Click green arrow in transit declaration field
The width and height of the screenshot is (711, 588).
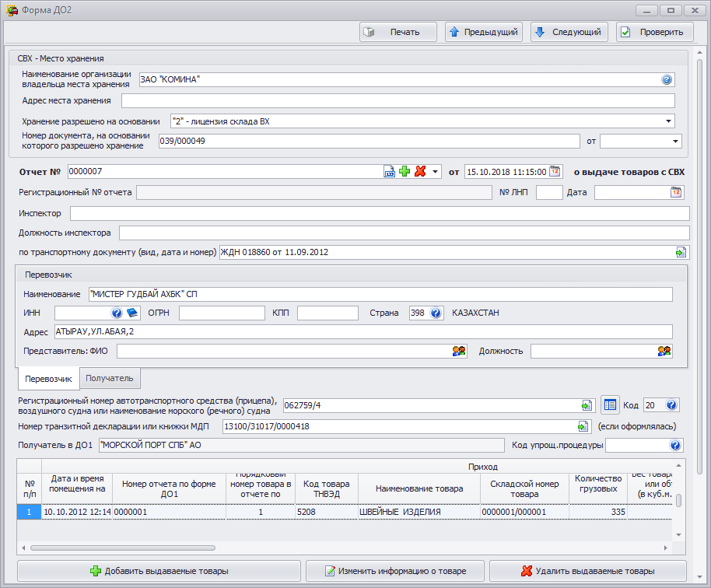(x=583, y=426)
